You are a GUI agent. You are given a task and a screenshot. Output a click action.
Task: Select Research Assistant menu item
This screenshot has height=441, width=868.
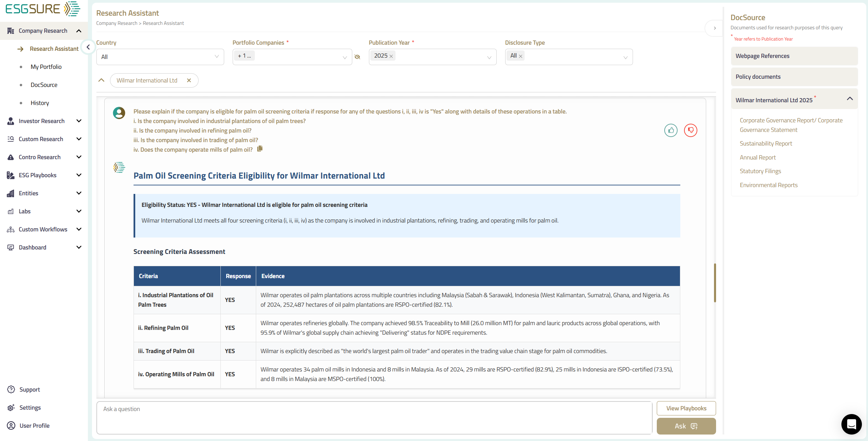tap(54, 49)
